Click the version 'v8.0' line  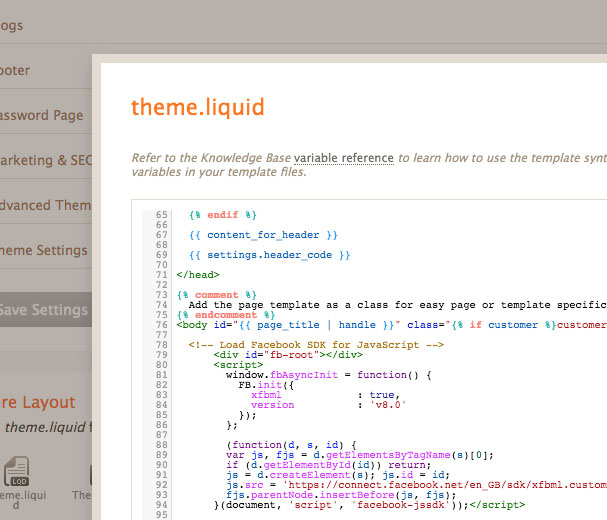(x=328, y=405)
